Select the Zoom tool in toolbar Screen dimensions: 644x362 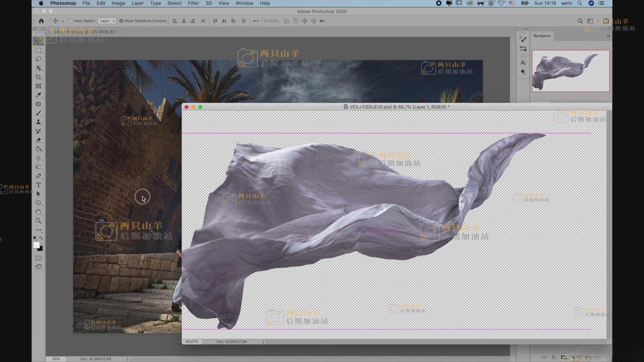tap(39, 221)
